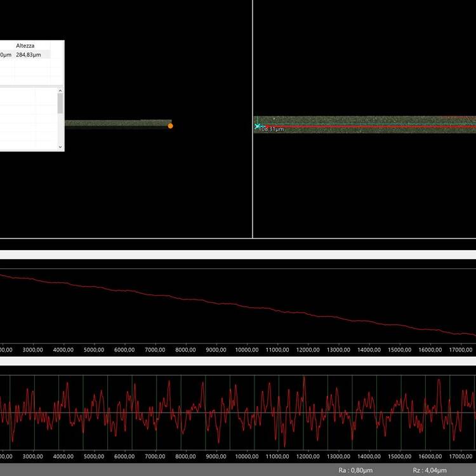476x476 pixels.
Task: Select the Altezza column header
Action: (25, 46)
